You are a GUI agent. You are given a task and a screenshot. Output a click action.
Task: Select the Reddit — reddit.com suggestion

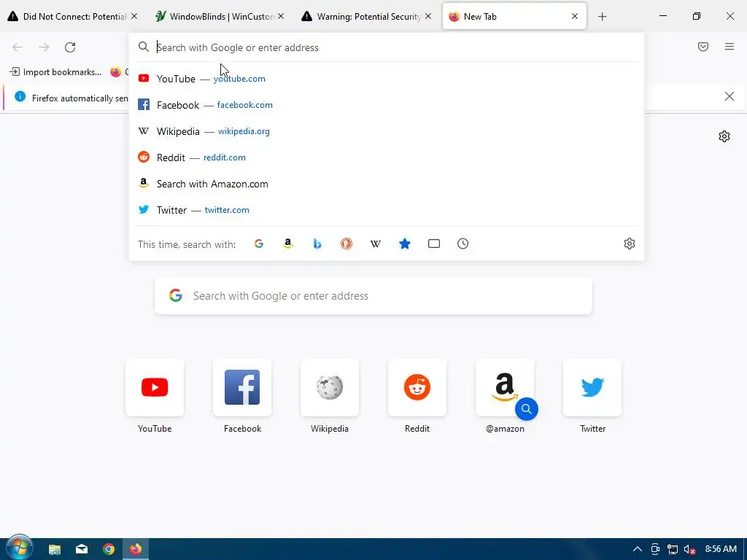[x=387, y=157]
